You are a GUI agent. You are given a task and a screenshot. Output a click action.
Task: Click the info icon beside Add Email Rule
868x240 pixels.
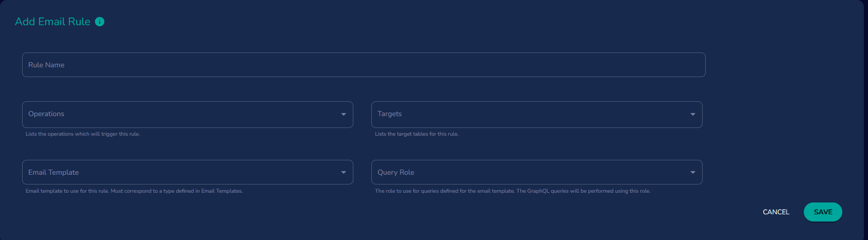pyautogui.click(x=100, y=22)
